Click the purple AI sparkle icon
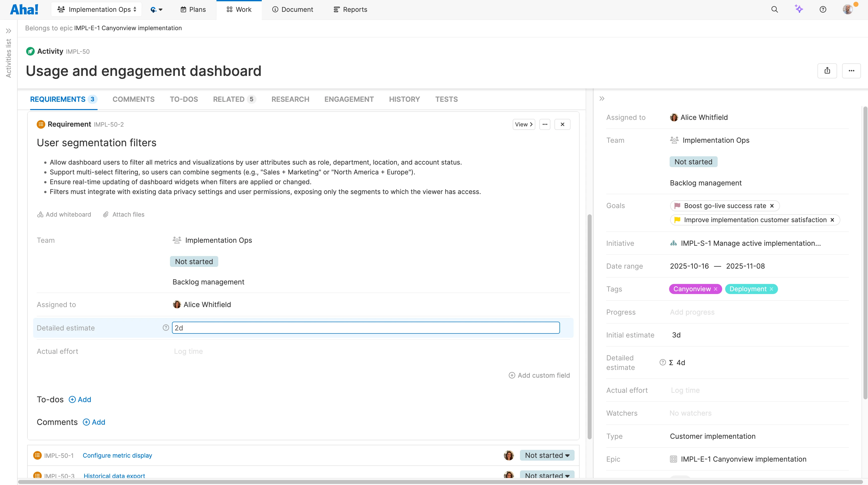The height and width of the screenshot is (485, 868). click(799, 9)
